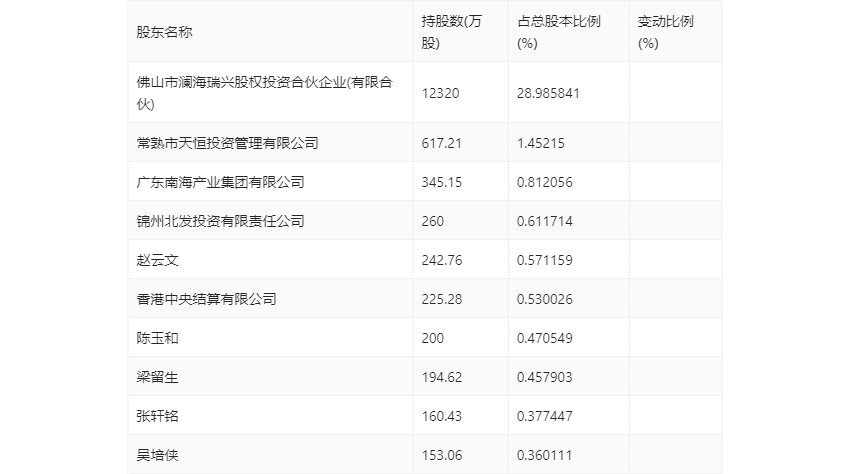Select the holding value 200
Screen dimensions: 850x474
click(x=433, y=338)
